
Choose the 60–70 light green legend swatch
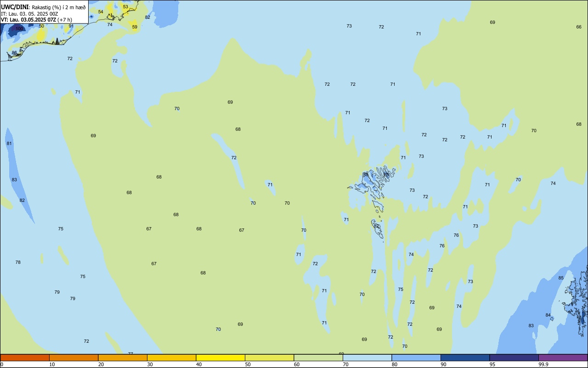(318, 357)
